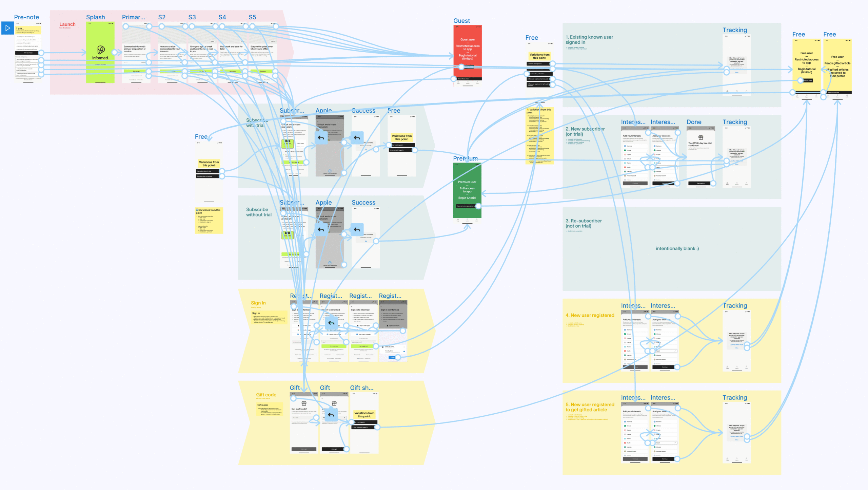Click gift icon on 'Got a gift code?' frame
Image resolution: width=868 pixels, height=490 pixels.
point(304,403)
